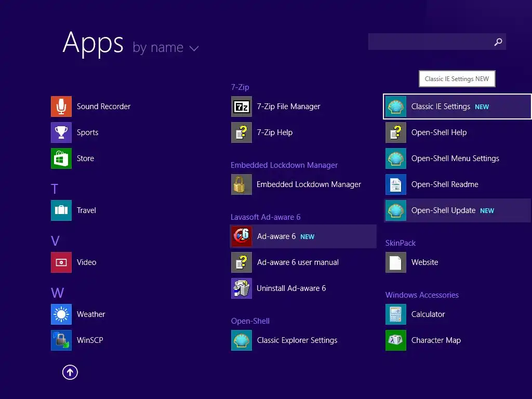Click inside the apps search box
Image resolution: width=532 pixels, height=399 pixels.
click(x=437, y=42)
